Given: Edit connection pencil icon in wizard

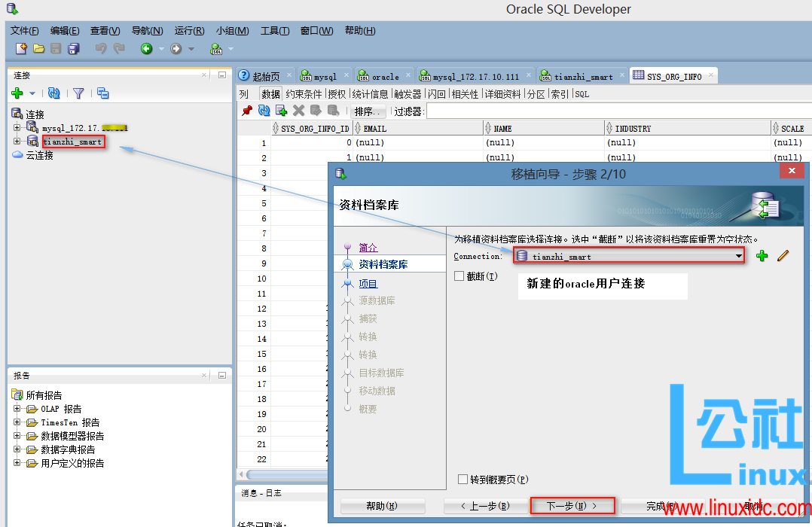Looking at the screenshot, I should point(783,255).
